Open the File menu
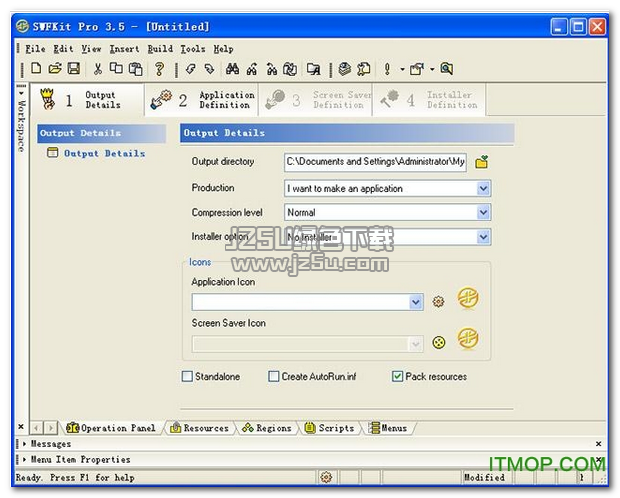This screenshot has width=620, height=498. [35, 49]
